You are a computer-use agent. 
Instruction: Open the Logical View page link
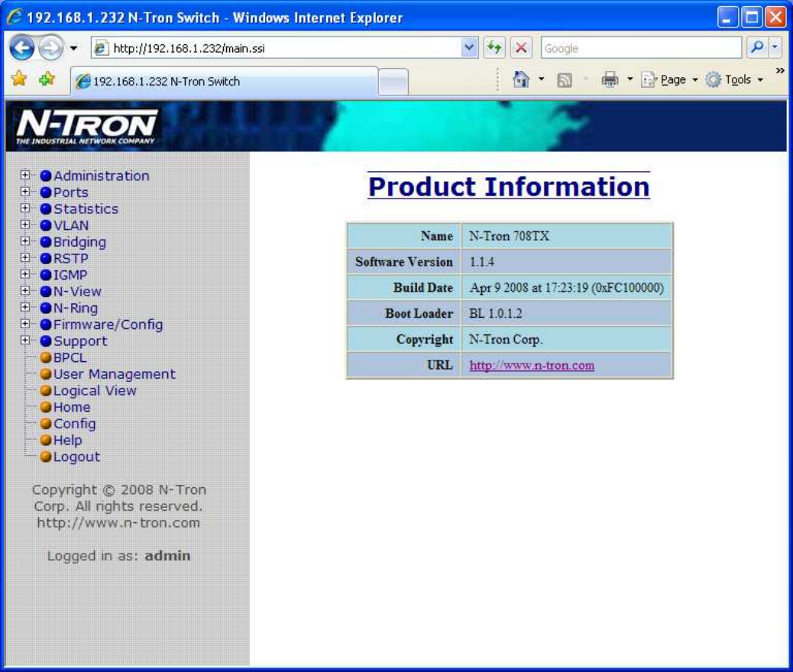pos(95,391)
